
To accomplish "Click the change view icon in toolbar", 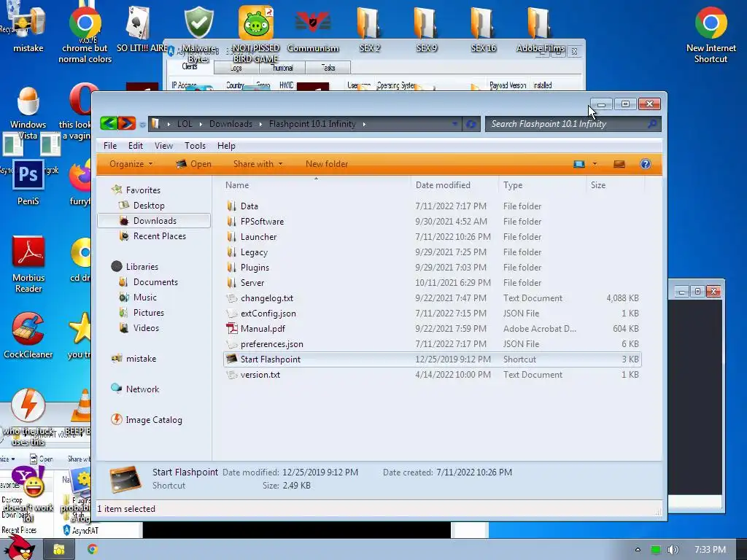I will click(x=578, y=164).
